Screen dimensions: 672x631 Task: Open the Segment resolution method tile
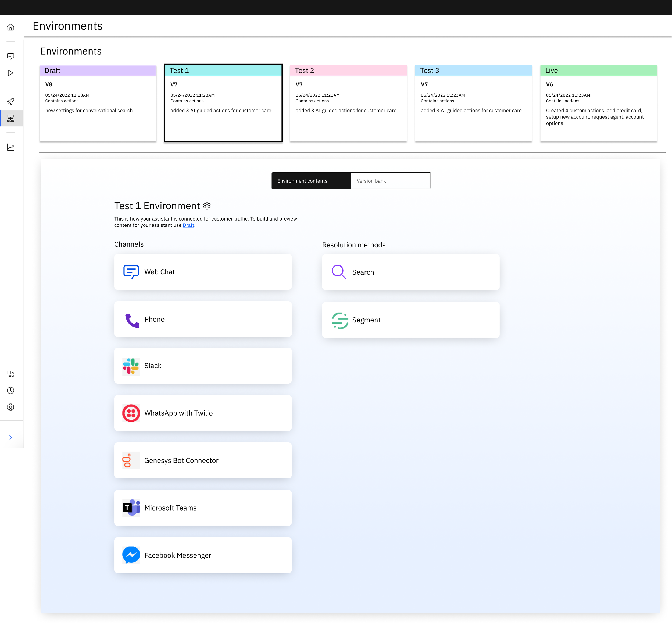pyautogui.click(x=410, y=320)
